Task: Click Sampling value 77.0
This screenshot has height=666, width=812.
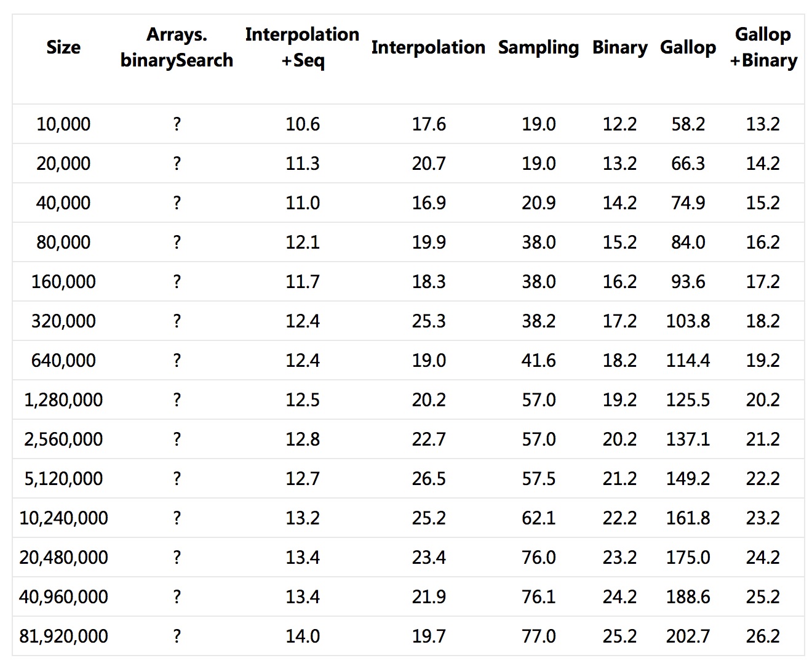Action: (x=538, y=636)
